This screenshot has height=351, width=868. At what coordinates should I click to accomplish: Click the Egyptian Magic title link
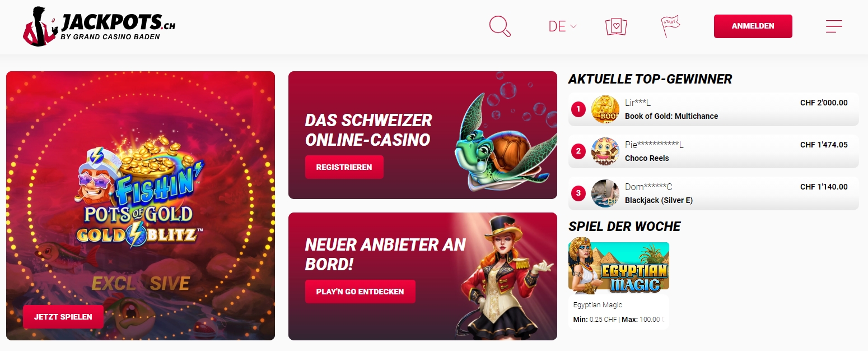[x=598, y=305]
